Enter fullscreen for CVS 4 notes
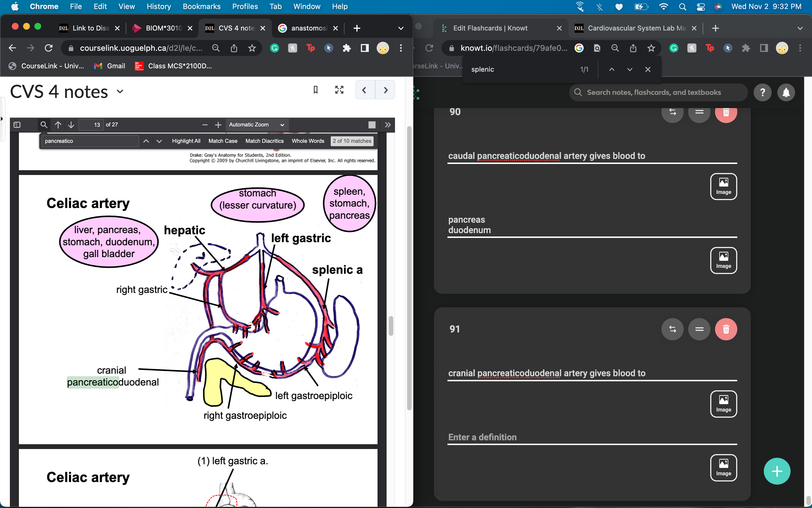This screenshot has width=812, height=508. (x=339, y=90)
